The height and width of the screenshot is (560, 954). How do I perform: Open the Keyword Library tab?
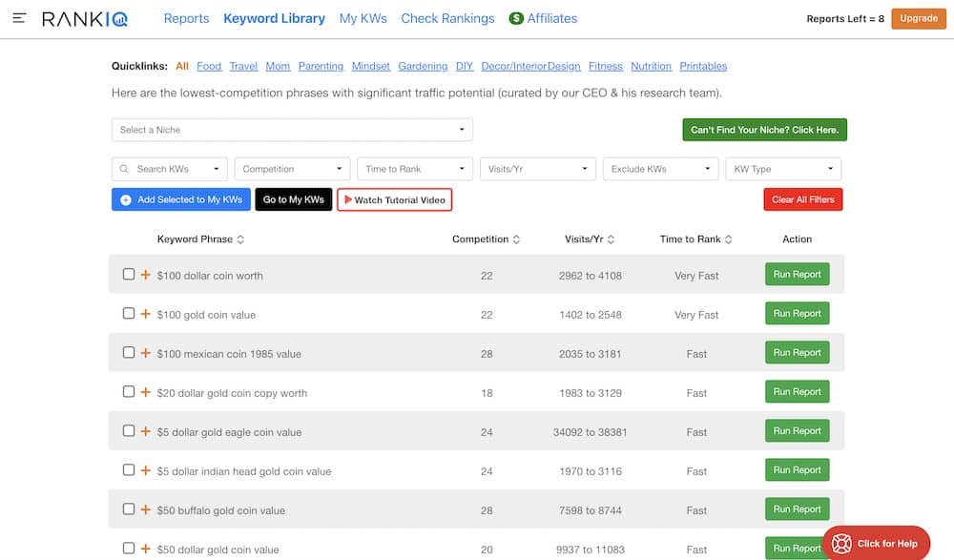pyautogui.click(x=275, y=18)
